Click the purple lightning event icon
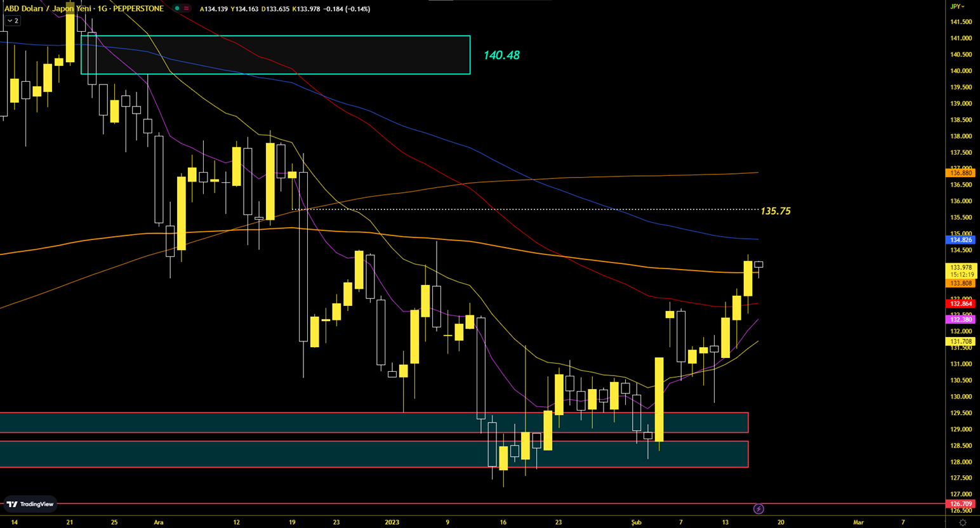This screenshot has width=980, height=528. tap(758, 509)
